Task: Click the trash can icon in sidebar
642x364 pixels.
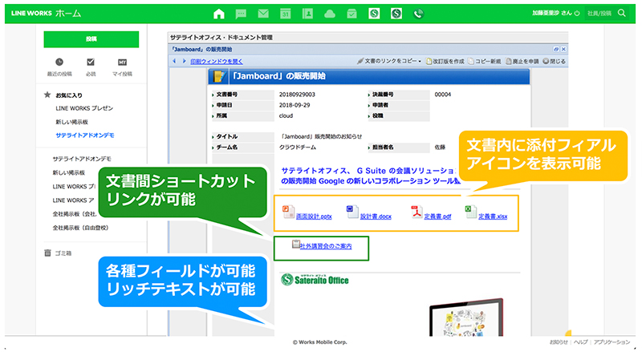Action: [47, 253]
